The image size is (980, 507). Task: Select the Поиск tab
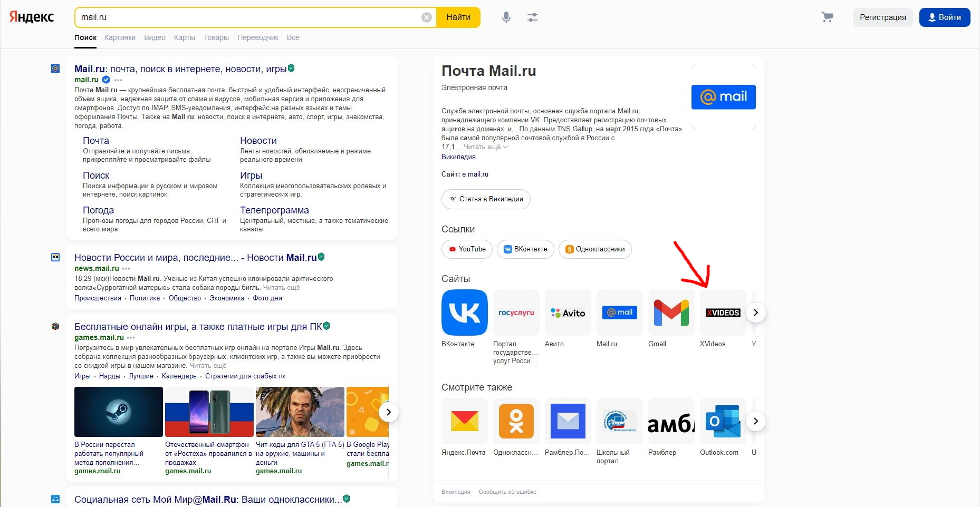tap(85, 37)
